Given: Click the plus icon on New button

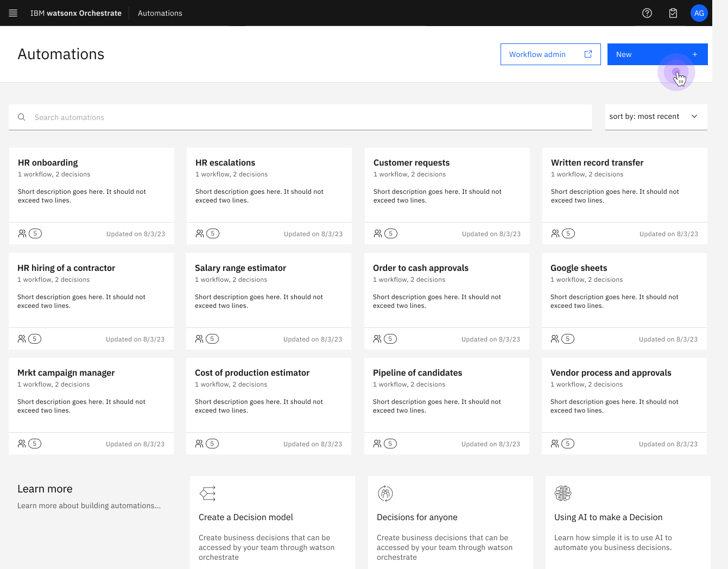Looking at the screenshot, I should click(695, 54).
